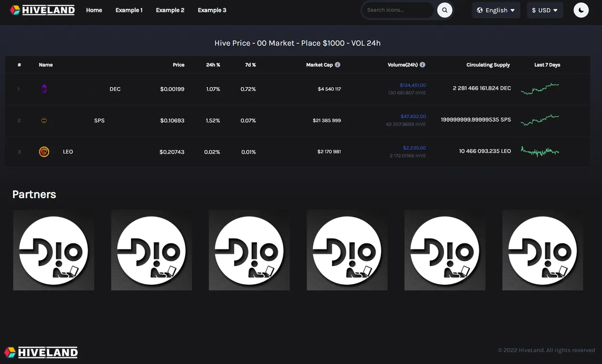Click the volume 42 207.9689 HIVE
Image resolution: width=602 pixels, height=364 pixels.
406,124
